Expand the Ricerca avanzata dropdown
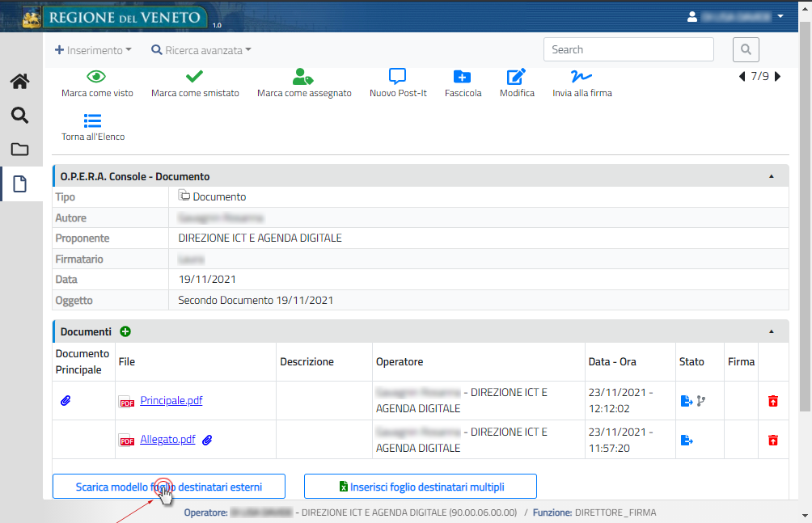 point(201,50)
